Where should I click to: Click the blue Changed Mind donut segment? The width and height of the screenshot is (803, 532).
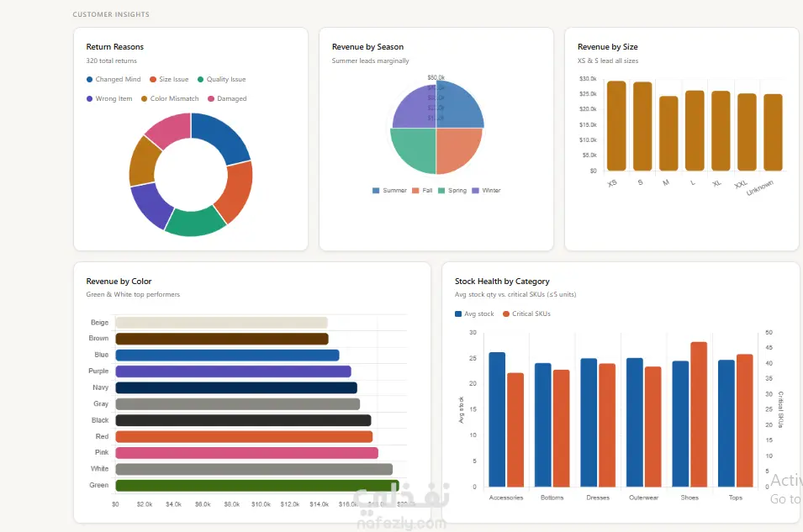221,135
